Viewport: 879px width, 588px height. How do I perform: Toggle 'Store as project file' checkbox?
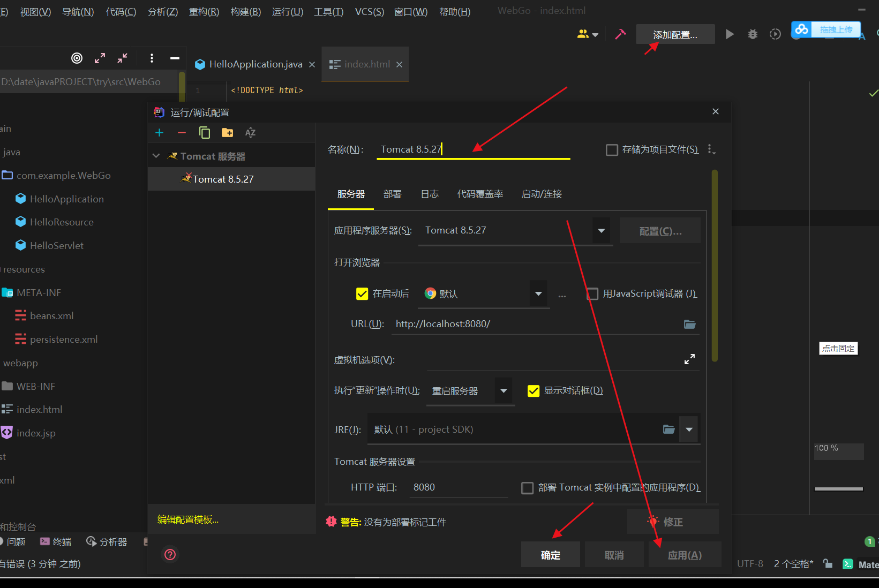click(612, 150)
